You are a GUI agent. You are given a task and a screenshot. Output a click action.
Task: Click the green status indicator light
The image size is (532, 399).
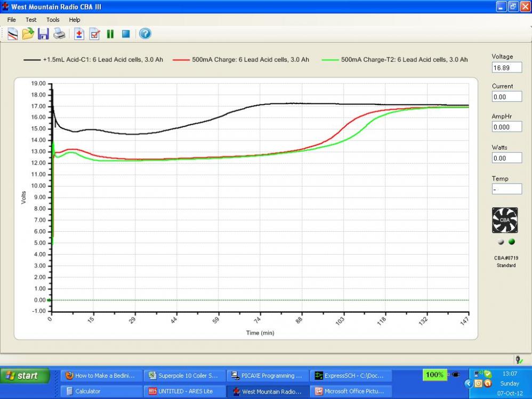click(x=512, y=241)
